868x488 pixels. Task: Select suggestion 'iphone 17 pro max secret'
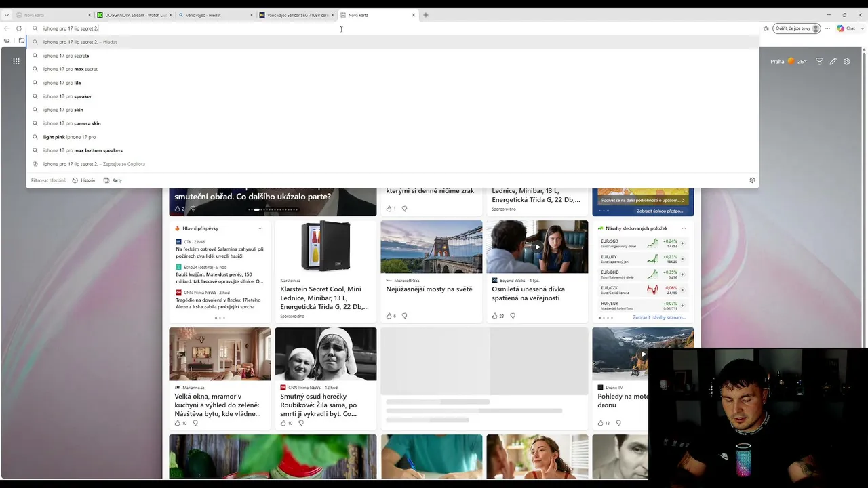pyautogui.click(x=393, y=69)
